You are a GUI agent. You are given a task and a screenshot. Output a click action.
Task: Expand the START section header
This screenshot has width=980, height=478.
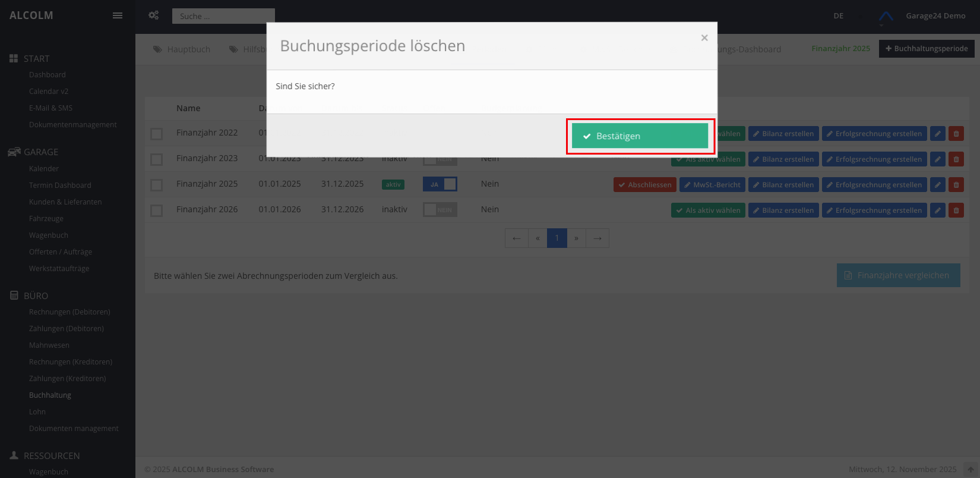[x=30, y=58]
